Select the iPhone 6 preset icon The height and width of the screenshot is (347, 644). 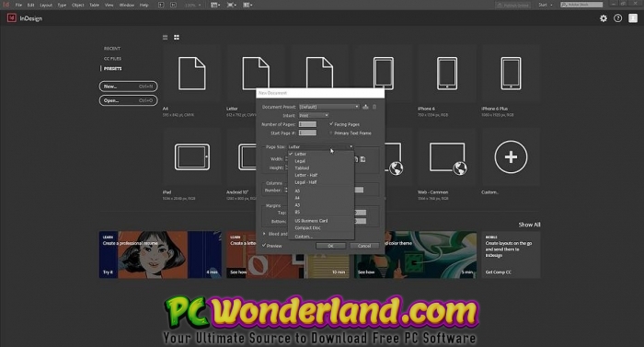447,74
